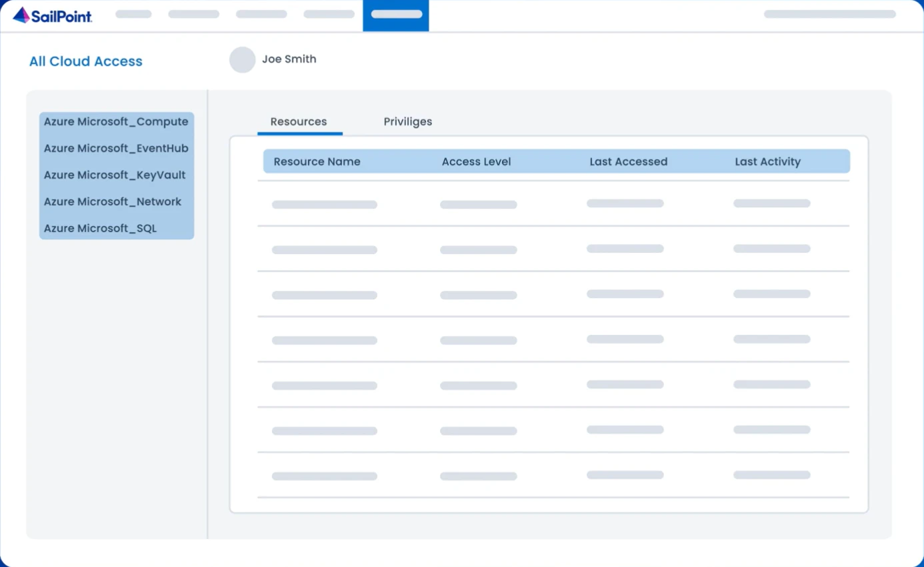
Task: Switch to the Priviliges tab
Action: point(408,121)
